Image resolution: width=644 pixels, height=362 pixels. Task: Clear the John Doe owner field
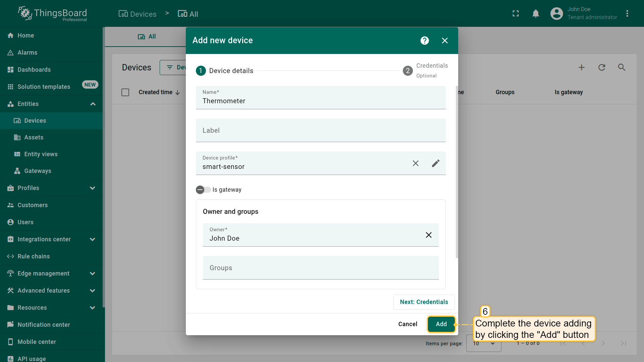tap(428, 235)
